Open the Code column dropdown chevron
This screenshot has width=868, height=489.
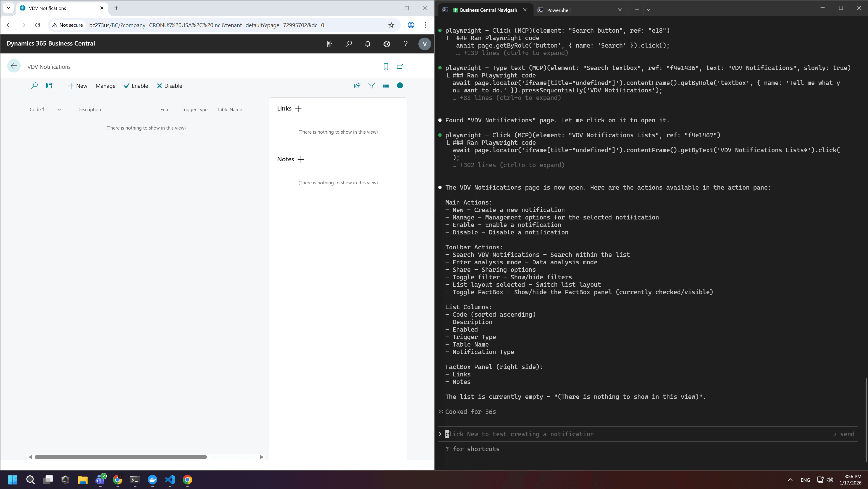coord(59,109)
